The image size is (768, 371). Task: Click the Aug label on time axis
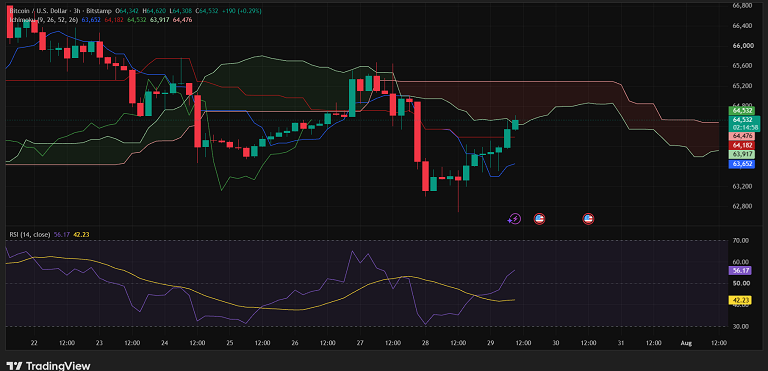coord(686,343)
